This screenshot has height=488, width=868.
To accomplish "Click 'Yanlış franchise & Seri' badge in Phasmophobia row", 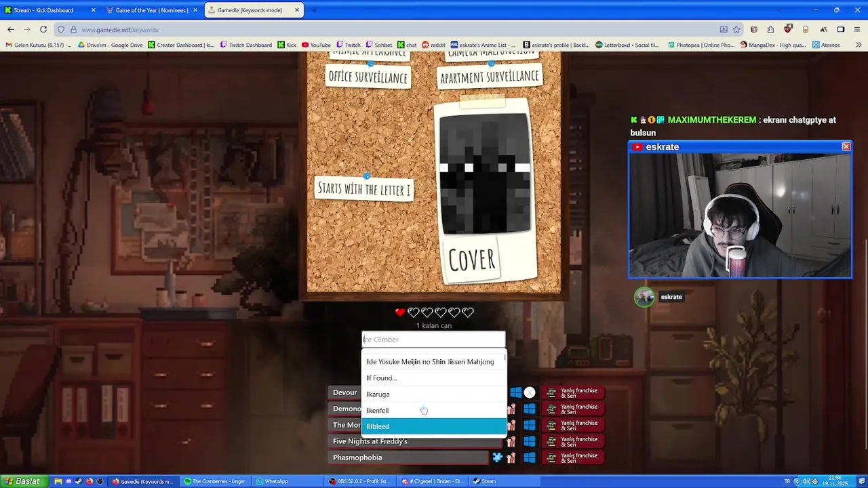I will [x=574, y=457].
